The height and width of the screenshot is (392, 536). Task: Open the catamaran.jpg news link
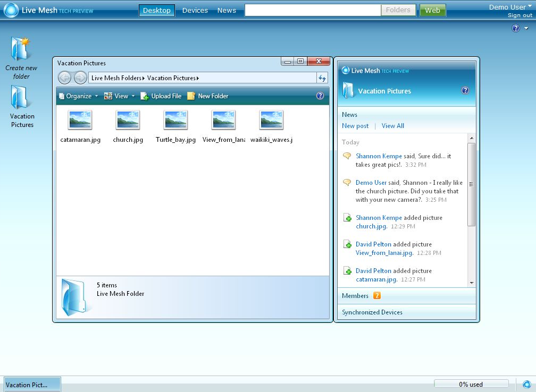point(376,279)
